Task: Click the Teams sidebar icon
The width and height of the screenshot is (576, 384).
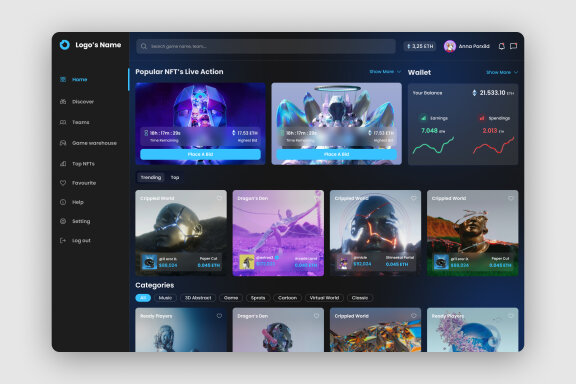Action: coord(63,122)
